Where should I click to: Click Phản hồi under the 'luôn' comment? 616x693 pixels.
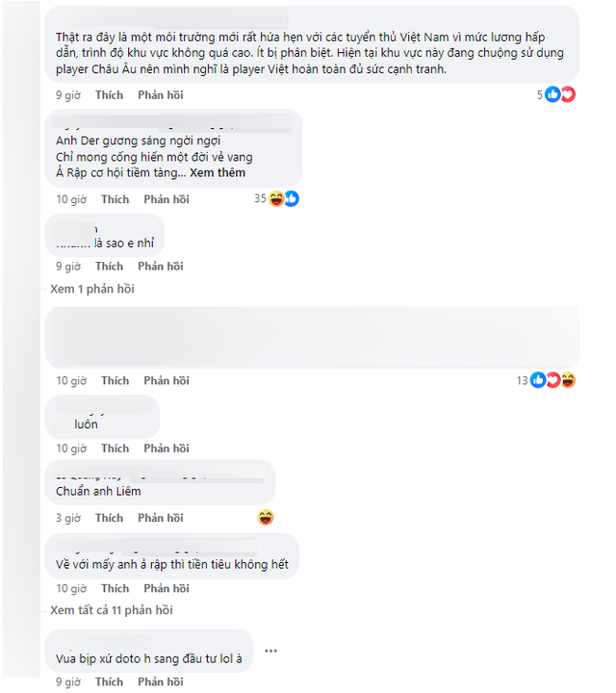point(166,449)
